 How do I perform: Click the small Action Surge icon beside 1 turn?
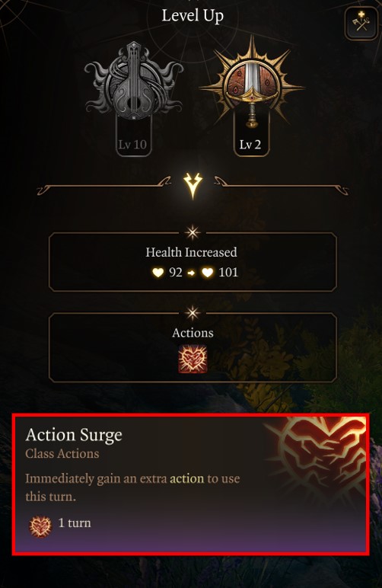coord(40,526)
